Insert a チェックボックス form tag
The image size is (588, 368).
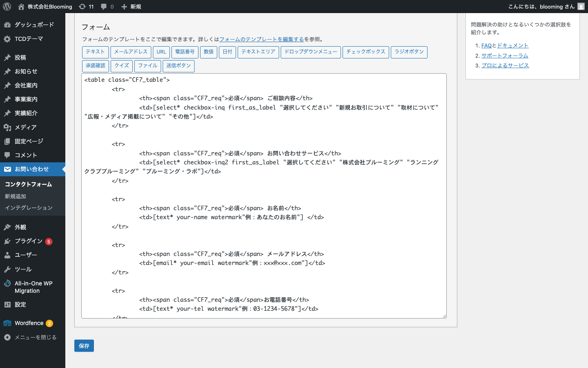(x=366, y=52)
